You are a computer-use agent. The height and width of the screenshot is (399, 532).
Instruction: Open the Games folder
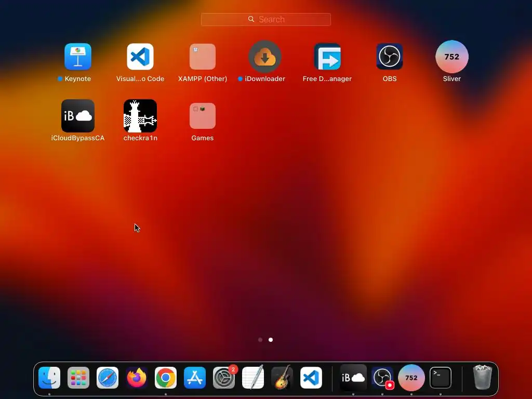(x=203, y=116)
